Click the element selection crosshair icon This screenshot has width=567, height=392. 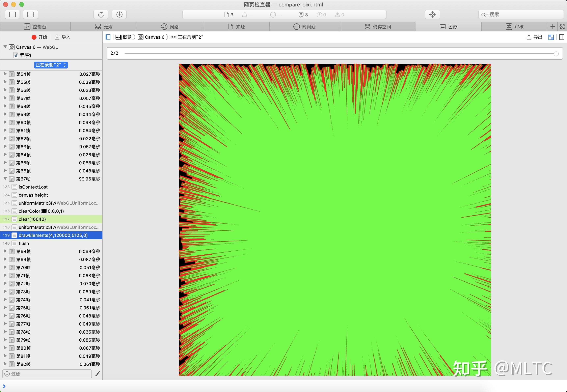tap(432, 15)
